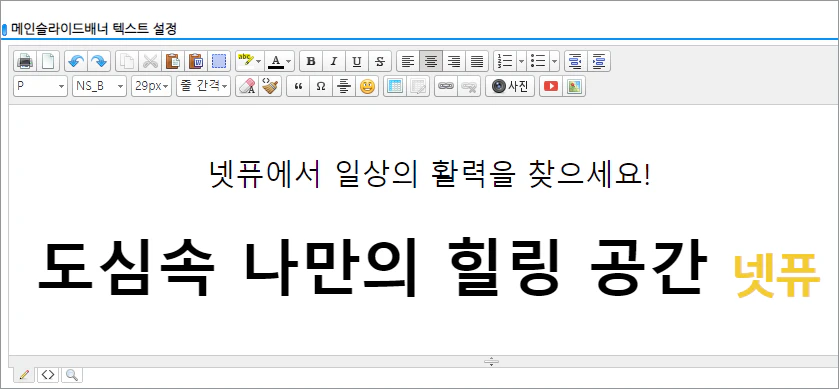The image size is (839, 389).
Task: Insert a hyperlink with chain icon
Action: click(446, 86)
